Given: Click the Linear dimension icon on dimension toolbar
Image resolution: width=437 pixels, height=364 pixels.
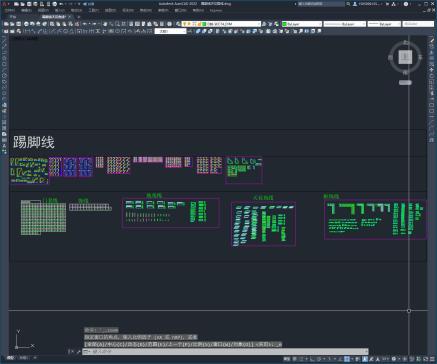Looking at the screenshot, I should (x=27, y=31).
